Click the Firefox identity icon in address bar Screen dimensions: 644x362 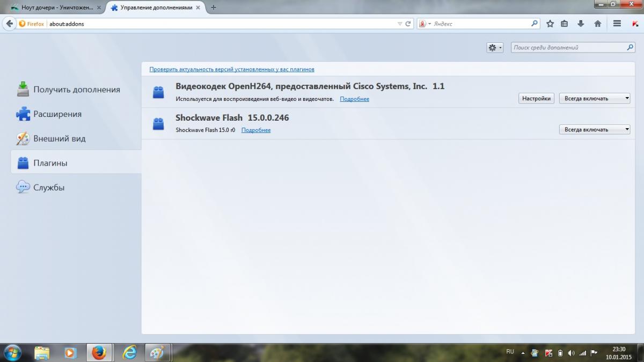pos(32,24)
